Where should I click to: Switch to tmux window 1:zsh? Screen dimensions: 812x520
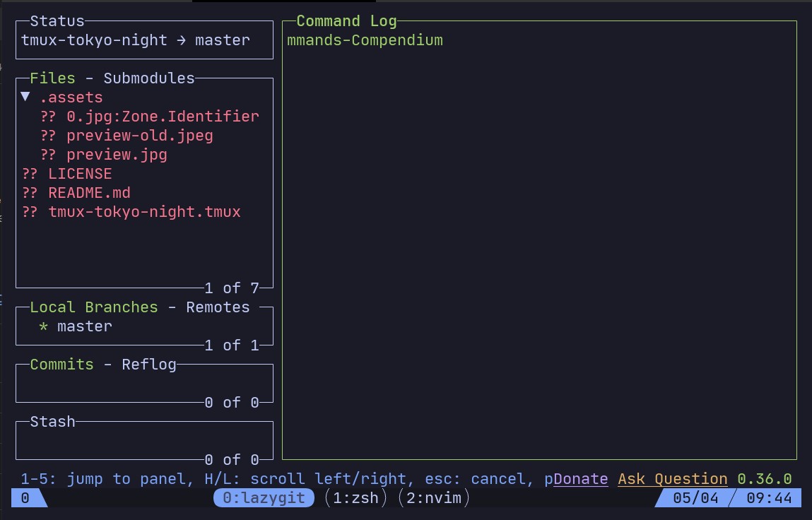pos(355,497)
